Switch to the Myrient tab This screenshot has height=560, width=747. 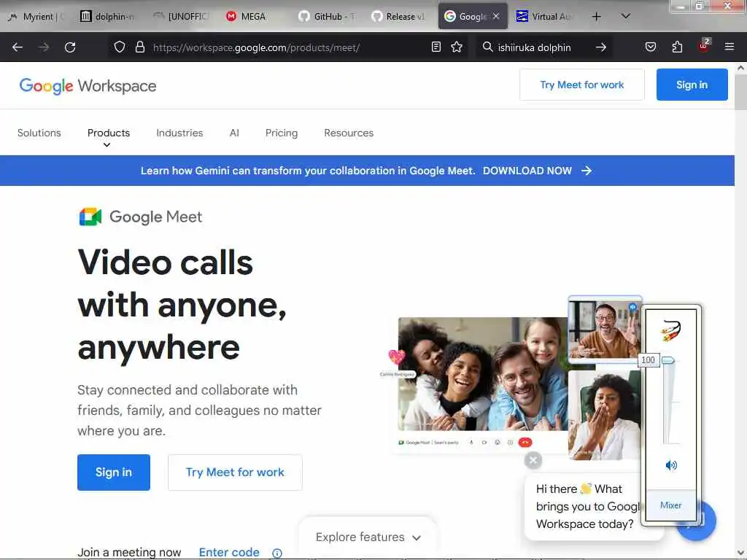point(36,17)
